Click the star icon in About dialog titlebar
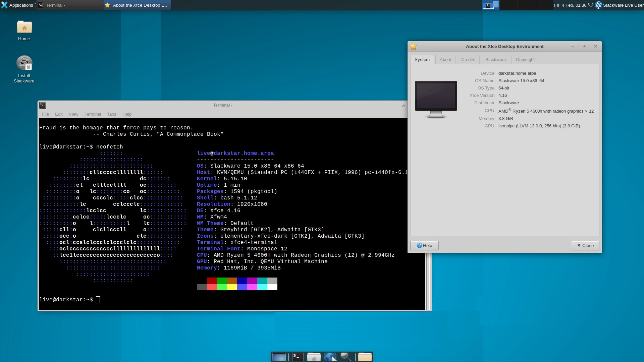Viewport: 644px width, 362px height. tap(413, 47)
